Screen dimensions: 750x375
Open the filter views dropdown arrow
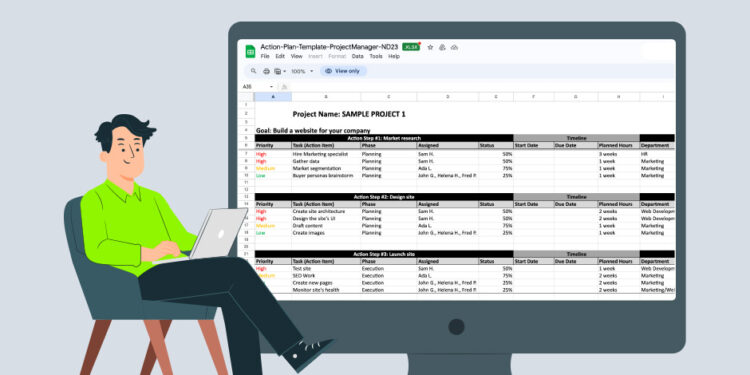point(285,71)
